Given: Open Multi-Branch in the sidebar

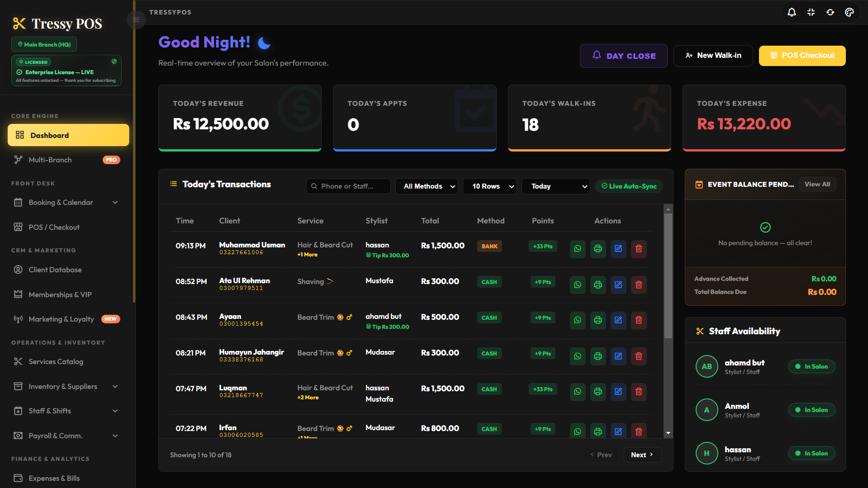Looking at the screenshot, I should (68, 160).
